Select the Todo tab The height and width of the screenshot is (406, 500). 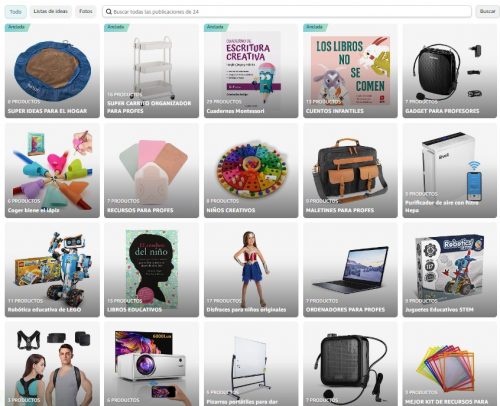pyautogui.click(x=16, y=12)
